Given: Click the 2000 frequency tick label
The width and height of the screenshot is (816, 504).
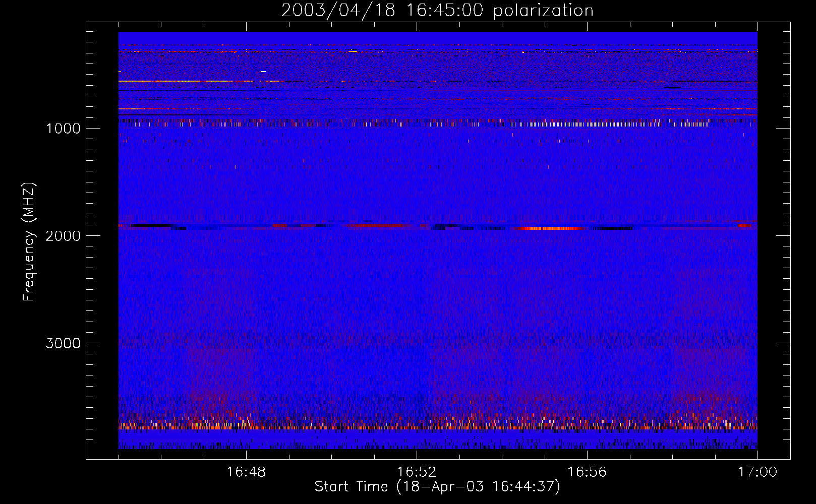Looking at the screenshot, I should coord(63,236).
